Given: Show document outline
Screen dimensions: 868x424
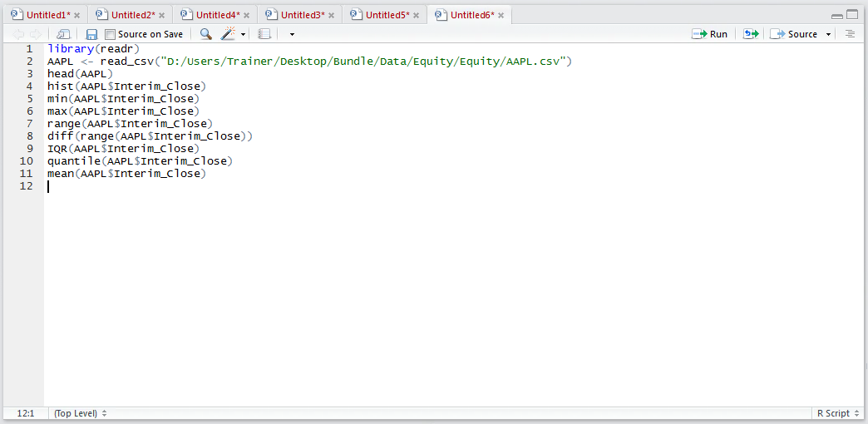Looking at the screenshot, I should click(850, 34).
